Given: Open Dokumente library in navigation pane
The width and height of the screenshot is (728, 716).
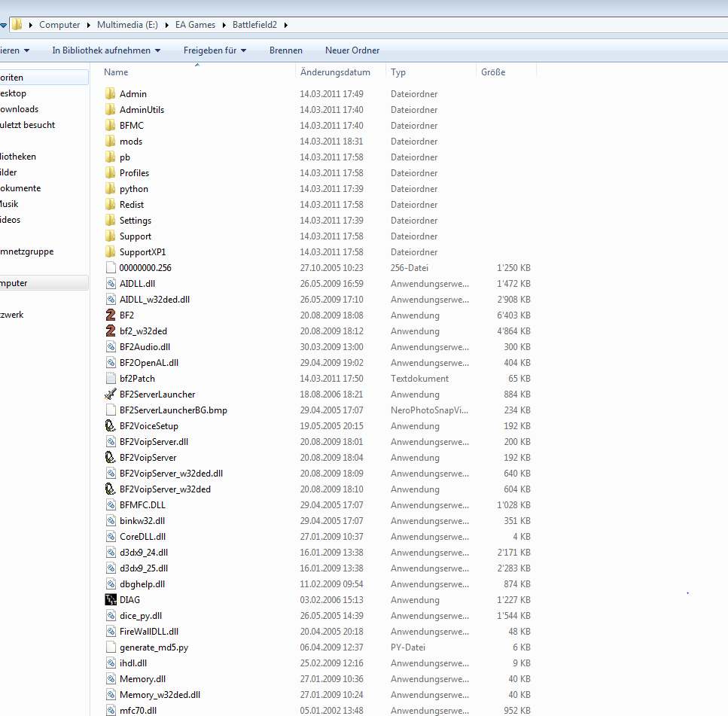Looking at the screenshot, I should coord(20,188).
